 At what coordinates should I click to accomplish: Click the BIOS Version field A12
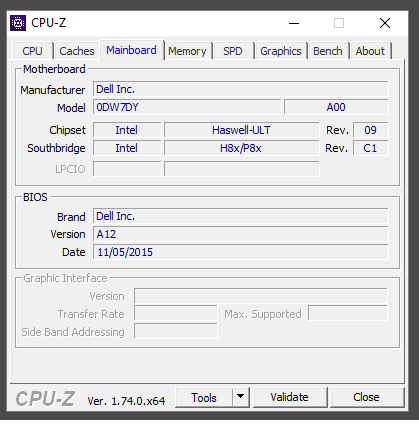click(241, 234)
